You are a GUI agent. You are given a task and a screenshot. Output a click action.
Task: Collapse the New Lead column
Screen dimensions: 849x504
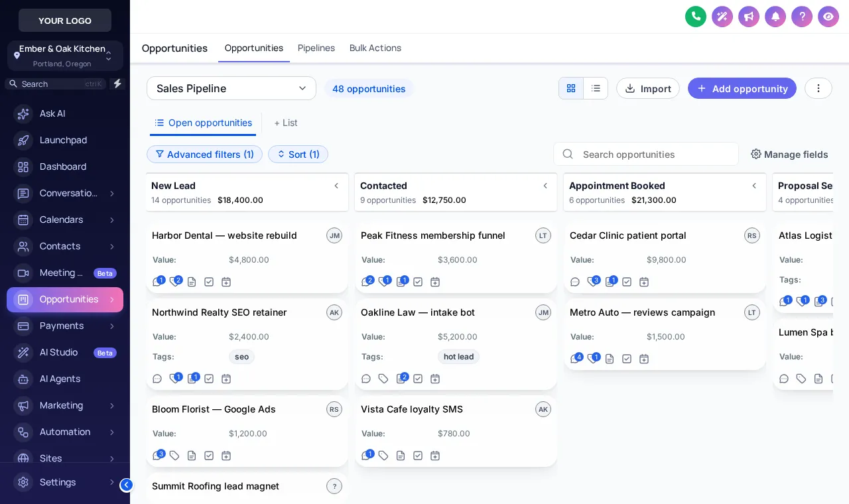(x=336, y=186)
